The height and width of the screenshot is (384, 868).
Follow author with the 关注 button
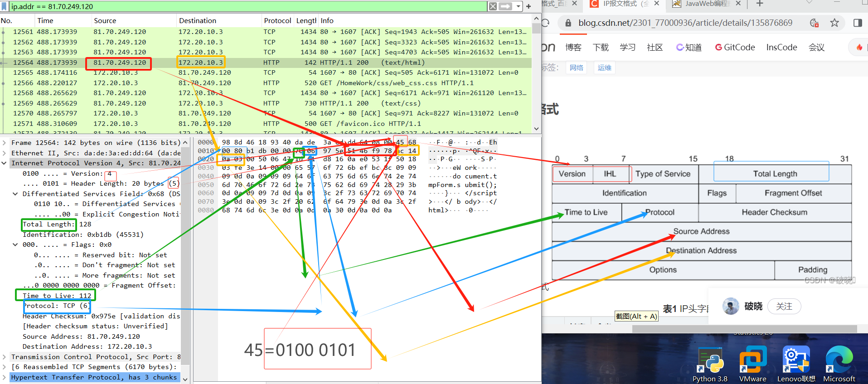[x=784, y=307]
